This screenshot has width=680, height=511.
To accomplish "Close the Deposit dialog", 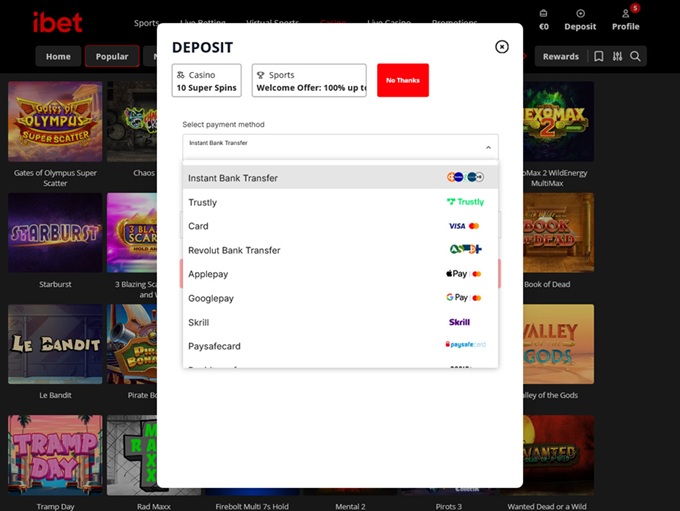I will point(502,47).
